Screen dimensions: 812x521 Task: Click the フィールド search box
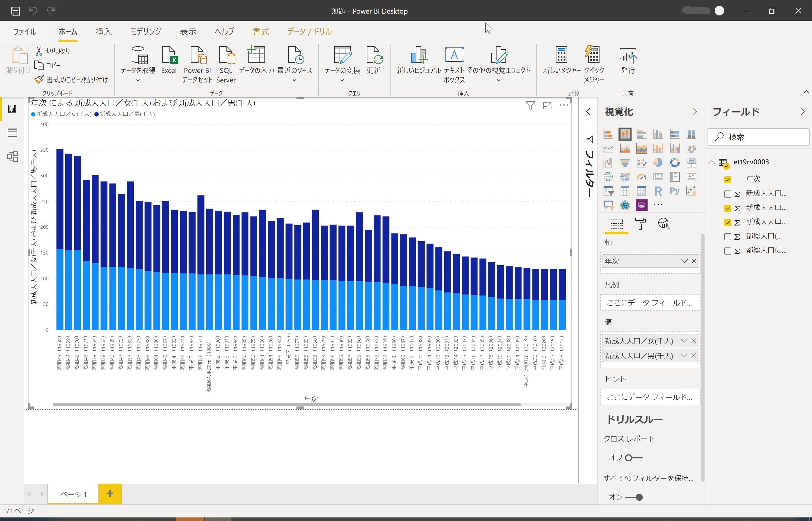[x=758, y=137]
